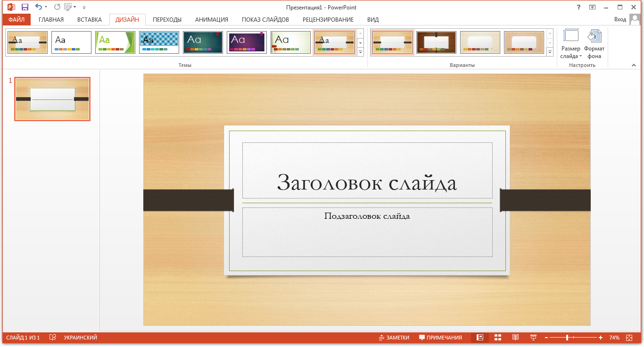Increase zoom using the zoom slider
Image resolution: width=644 pixels, height=347 pixels.
(601, 337)
